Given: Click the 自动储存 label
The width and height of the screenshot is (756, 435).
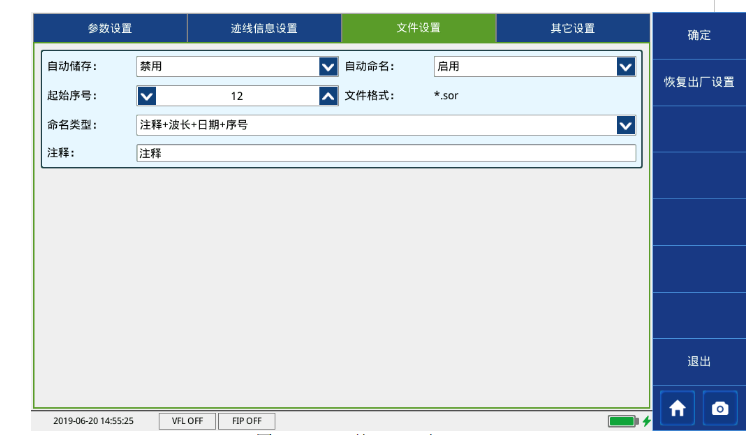Looking at the screenshot, I should coord(72,67).
